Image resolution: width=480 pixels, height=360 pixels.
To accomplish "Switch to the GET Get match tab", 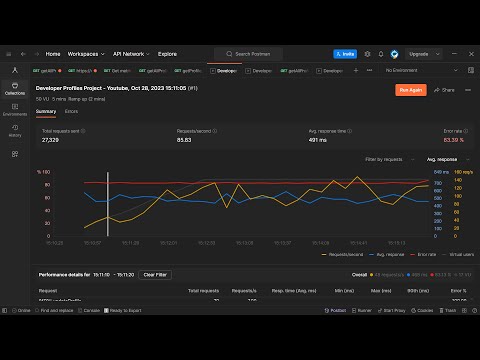I will [117, 71].
